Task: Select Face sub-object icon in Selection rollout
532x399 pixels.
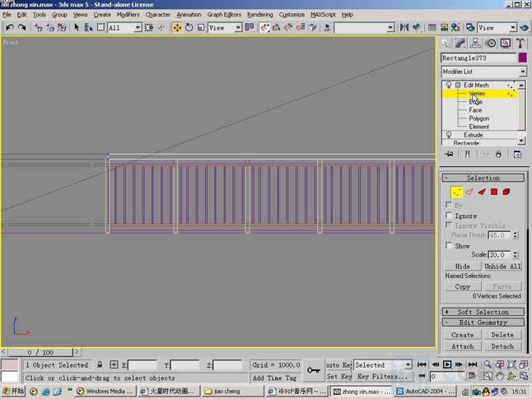Action: pyautogui.click(x=482, y=192)
